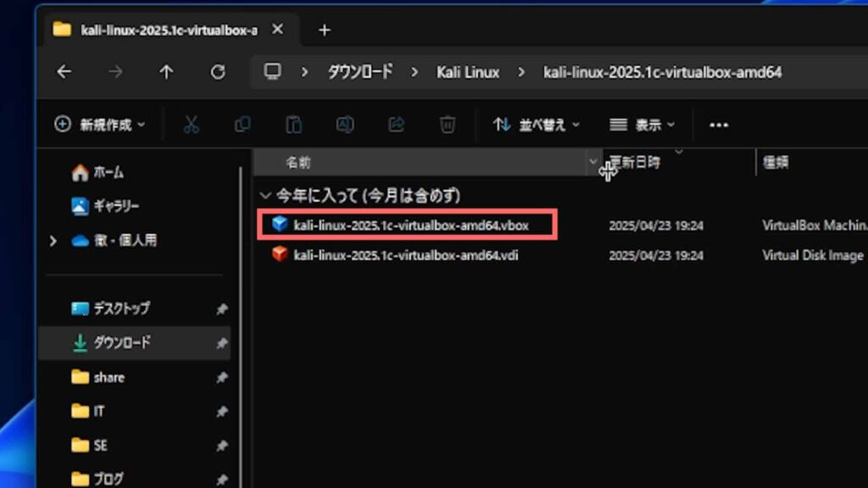Click the Delete trash can icon

click(x=448, y=125)
